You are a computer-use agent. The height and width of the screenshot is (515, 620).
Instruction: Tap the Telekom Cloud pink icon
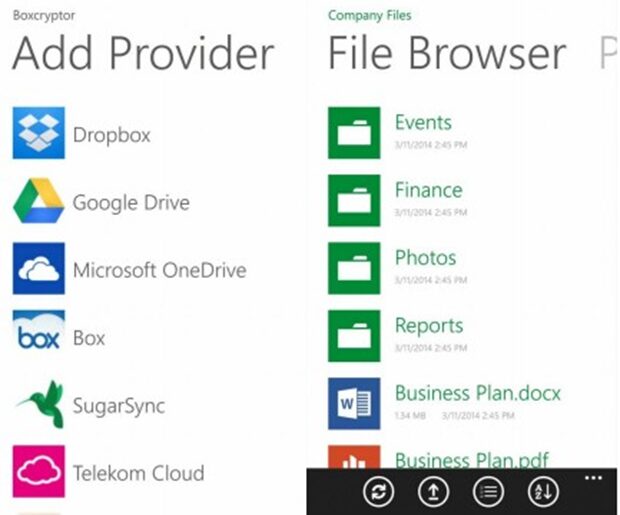[x=39, y=471]
